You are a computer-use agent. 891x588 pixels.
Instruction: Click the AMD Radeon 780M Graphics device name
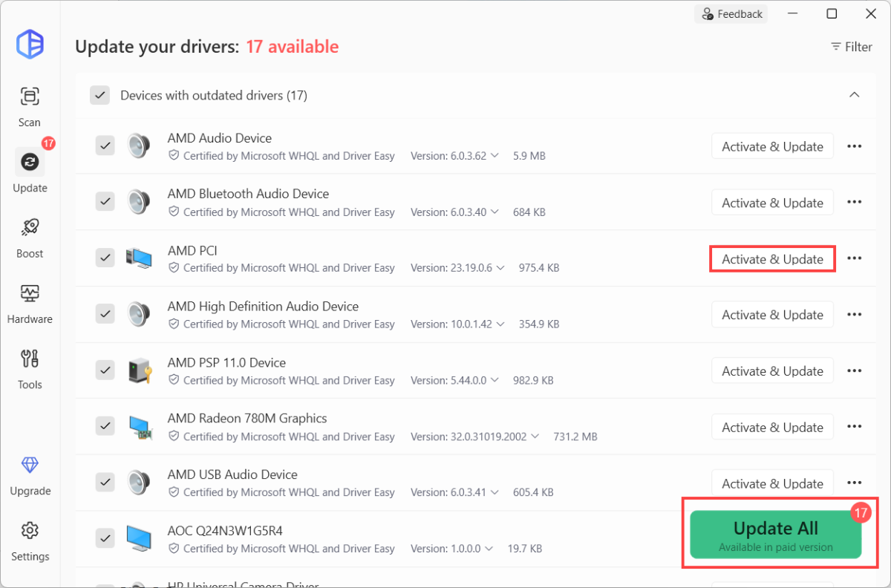click(x=247, y=418)
